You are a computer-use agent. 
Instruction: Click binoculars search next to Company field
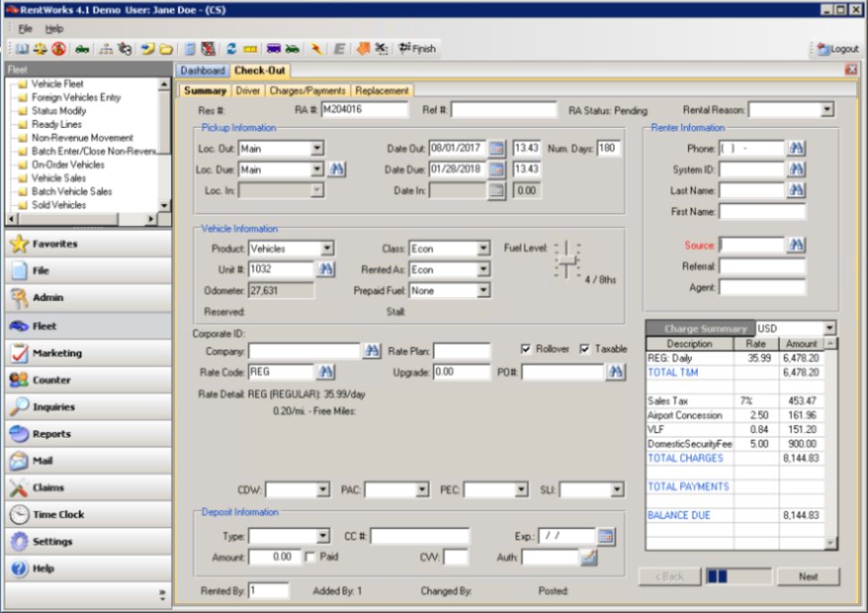click(371, 351)
